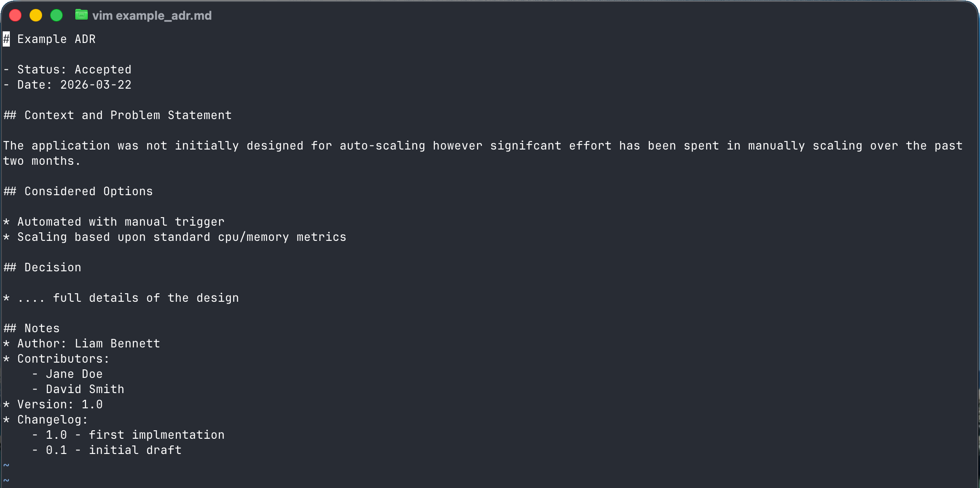
Task: Click the date '2026-03-22'
Action: coord(95,85)
